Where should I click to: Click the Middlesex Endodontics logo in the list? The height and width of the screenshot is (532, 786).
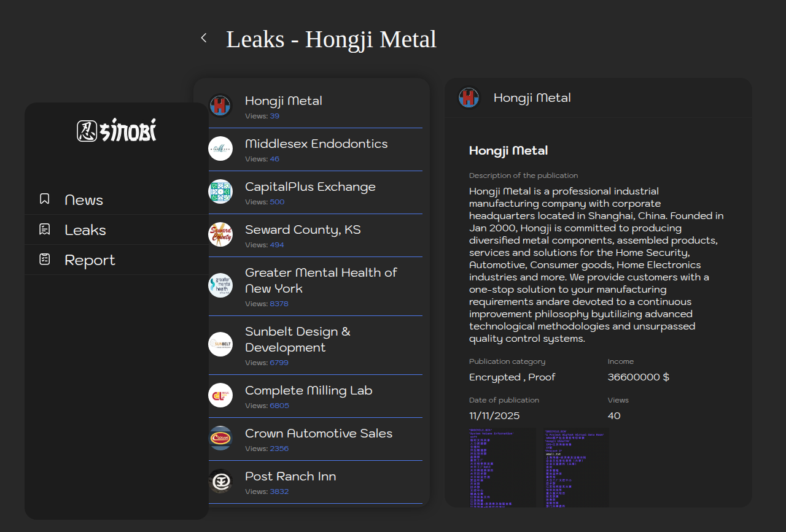(220, 148)
